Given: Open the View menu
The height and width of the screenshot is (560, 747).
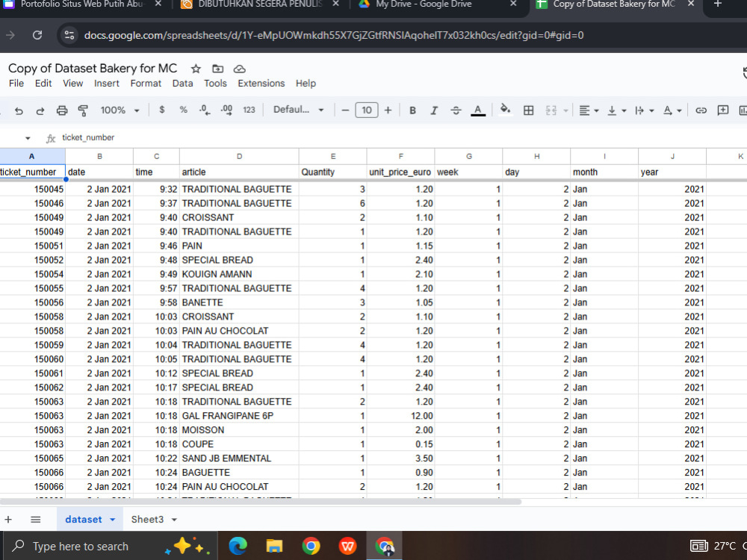Looking at the screenshot, I should 73,84.
